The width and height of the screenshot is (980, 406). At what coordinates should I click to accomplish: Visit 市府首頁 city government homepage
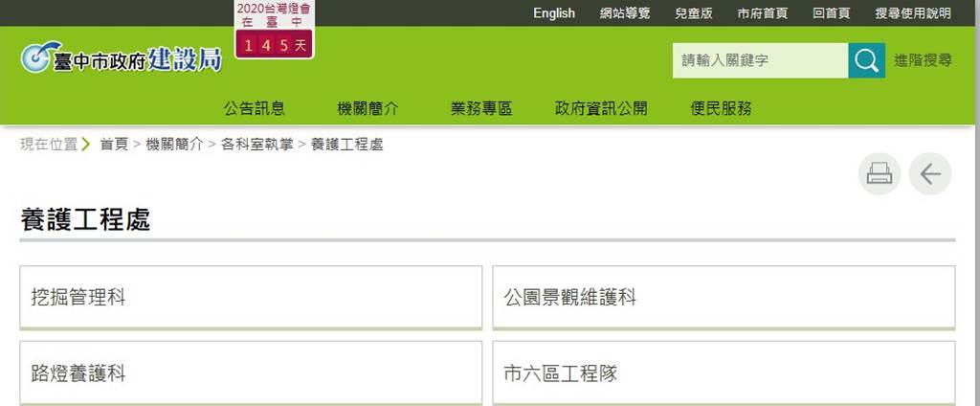[x=762, y=13]
